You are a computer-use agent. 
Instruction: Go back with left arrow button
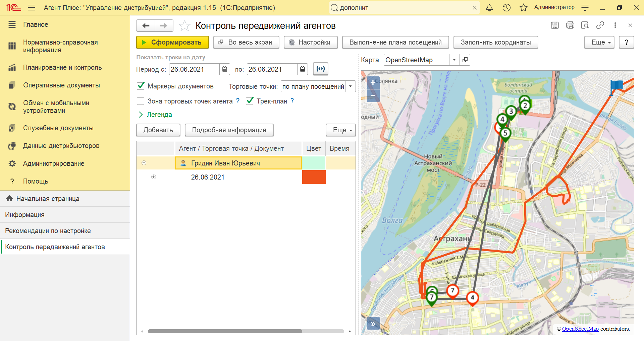click(146, 25)
